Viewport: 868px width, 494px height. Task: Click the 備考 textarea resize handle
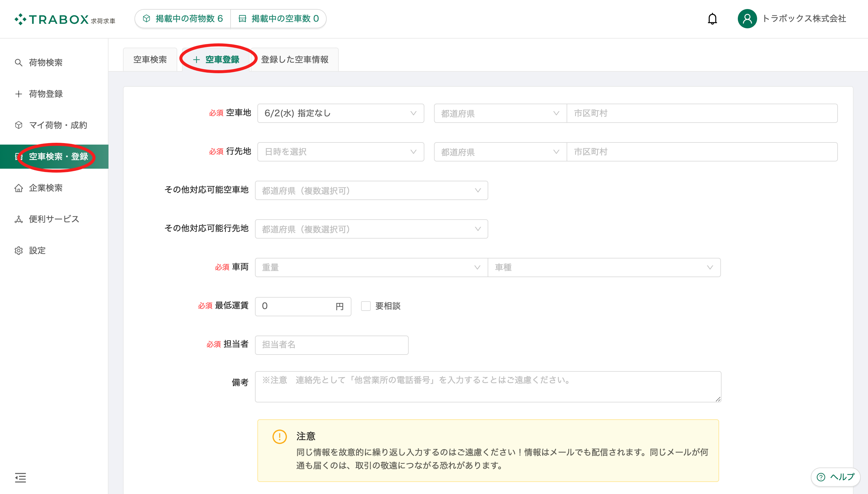pos(717,399)
